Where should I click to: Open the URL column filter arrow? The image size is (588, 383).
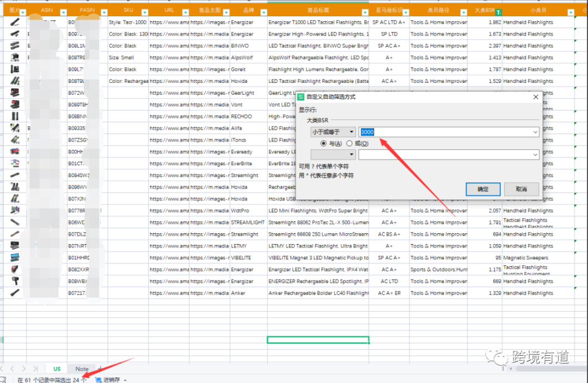[x=185, y=13]
